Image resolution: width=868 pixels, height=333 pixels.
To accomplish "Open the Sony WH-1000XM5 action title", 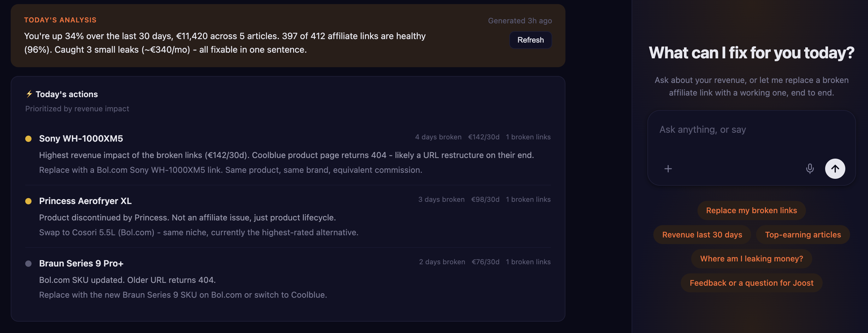I will (x=81, y=138).
